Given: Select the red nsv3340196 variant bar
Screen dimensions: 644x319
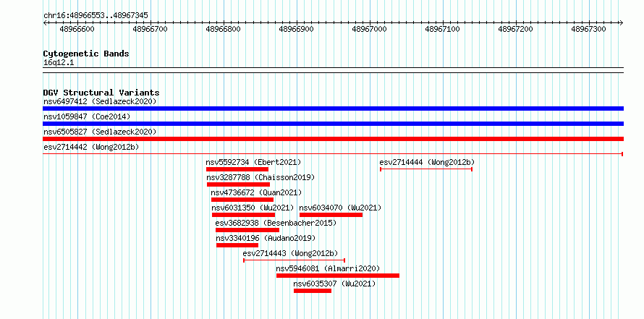Looking at the screenshot, I should point(237,245).
